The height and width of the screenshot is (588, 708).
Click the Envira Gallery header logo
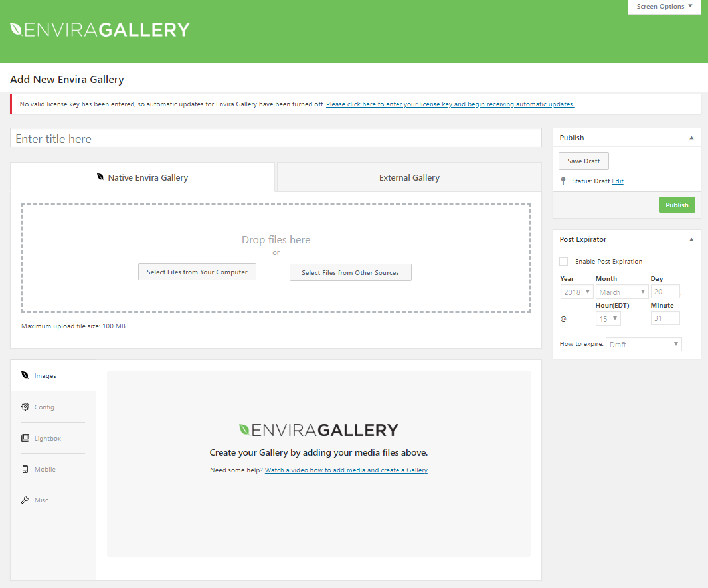click(x=100, y=30)
